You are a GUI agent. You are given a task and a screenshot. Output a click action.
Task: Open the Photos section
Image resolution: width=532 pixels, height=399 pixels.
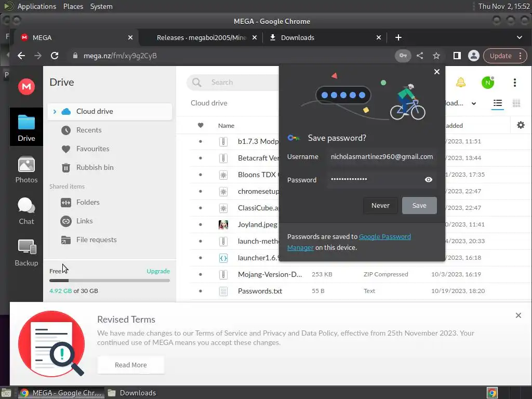pos(26,170)
